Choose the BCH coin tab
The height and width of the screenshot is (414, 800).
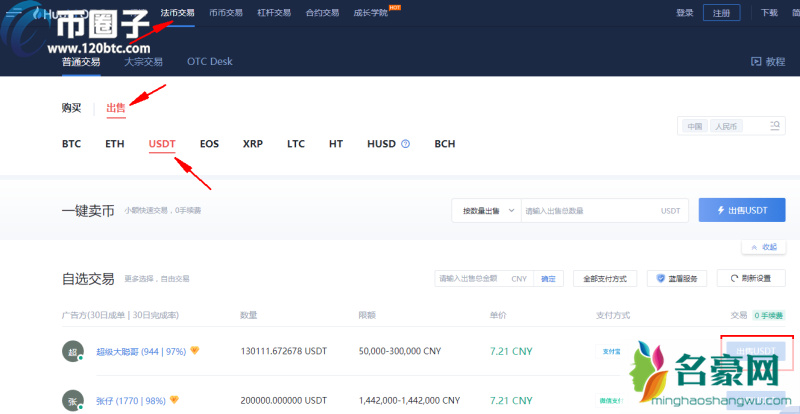445,144
